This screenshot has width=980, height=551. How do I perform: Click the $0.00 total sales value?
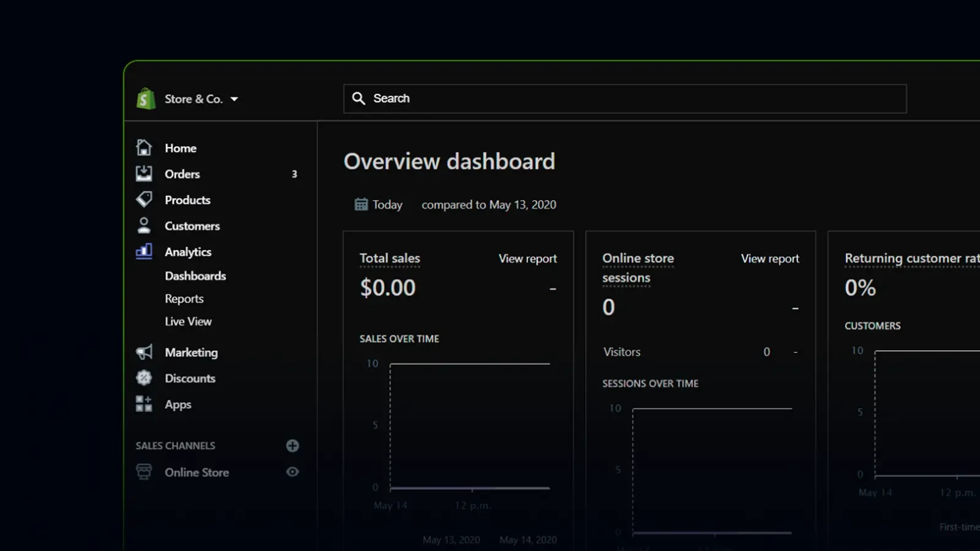point(388,288)
